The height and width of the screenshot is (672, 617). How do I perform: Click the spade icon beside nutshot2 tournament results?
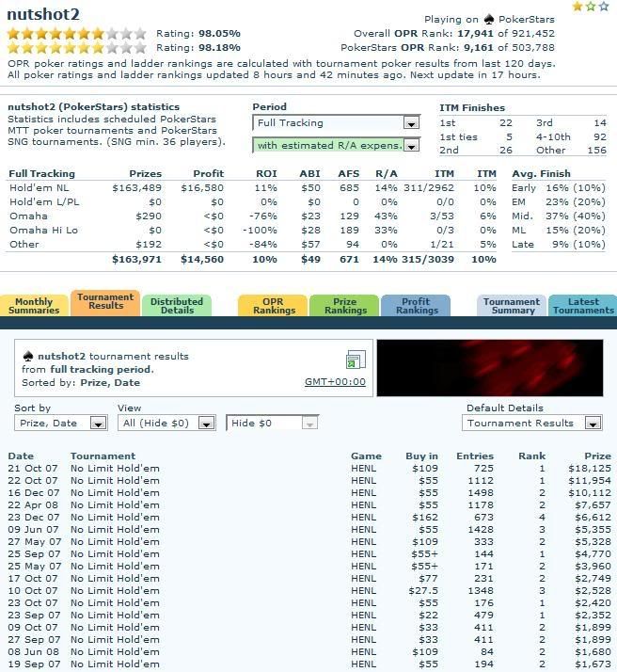[x=28, y=356]
